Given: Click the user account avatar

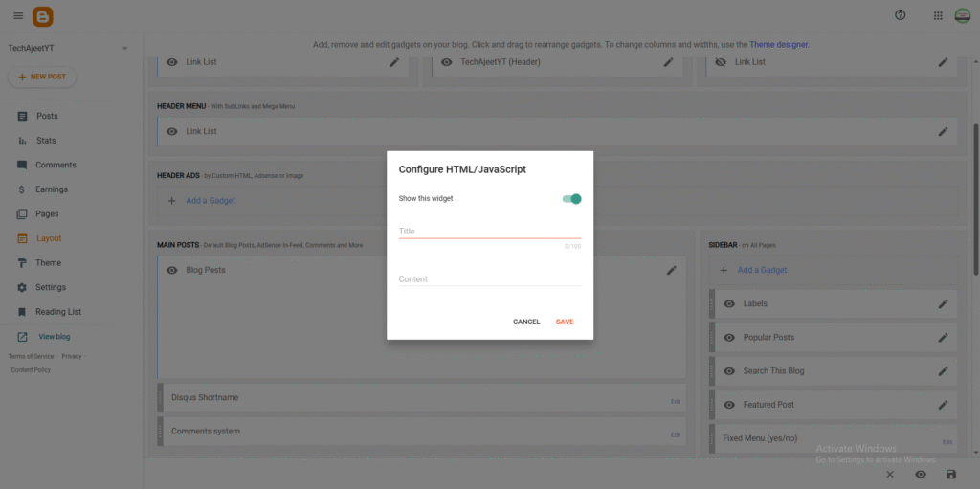Looking at the screenshot, I should point(962,15).
